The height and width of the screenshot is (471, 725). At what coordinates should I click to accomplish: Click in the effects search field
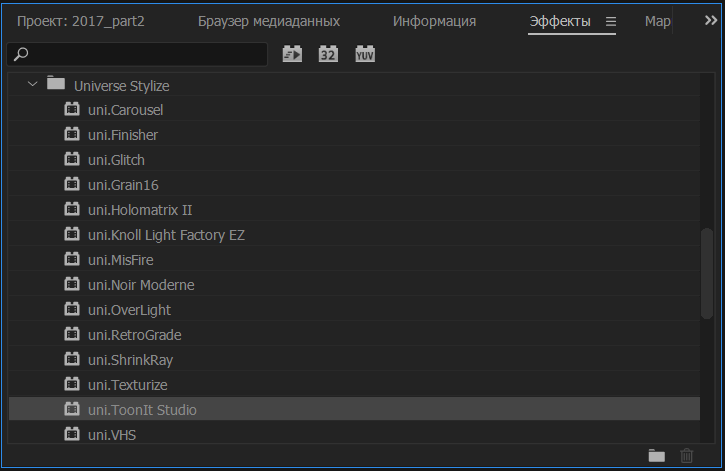(x=137, y=54)
